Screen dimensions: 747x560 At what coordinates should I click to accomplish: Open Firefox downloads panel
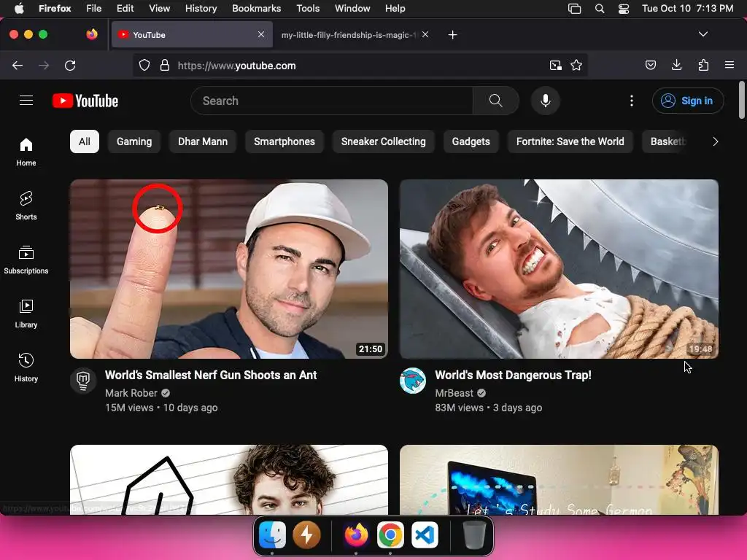(x=676, y=65)
